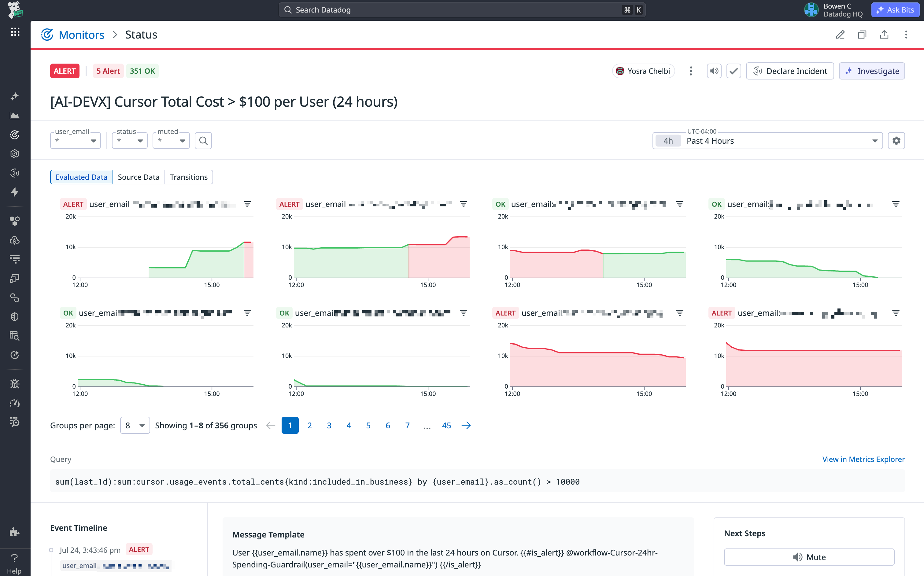Switch to Transitions tab
Image resolution: width=924 pixels, height=576 pixels.
(x=189, y=177)
